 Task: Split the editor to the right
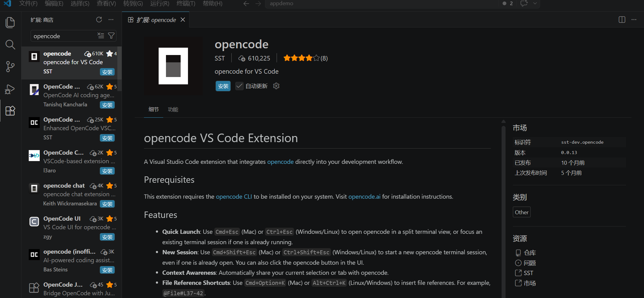point(622,20)
